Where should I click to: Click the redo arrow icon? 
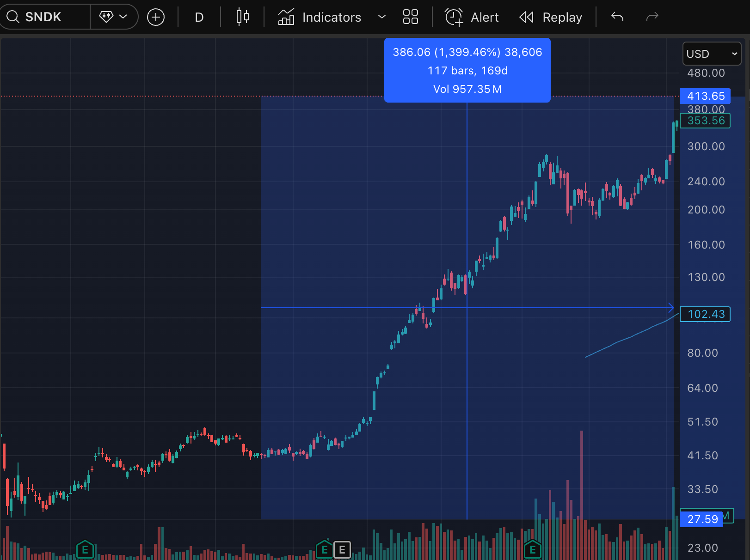pyautogui.click(x=652, y=17)
